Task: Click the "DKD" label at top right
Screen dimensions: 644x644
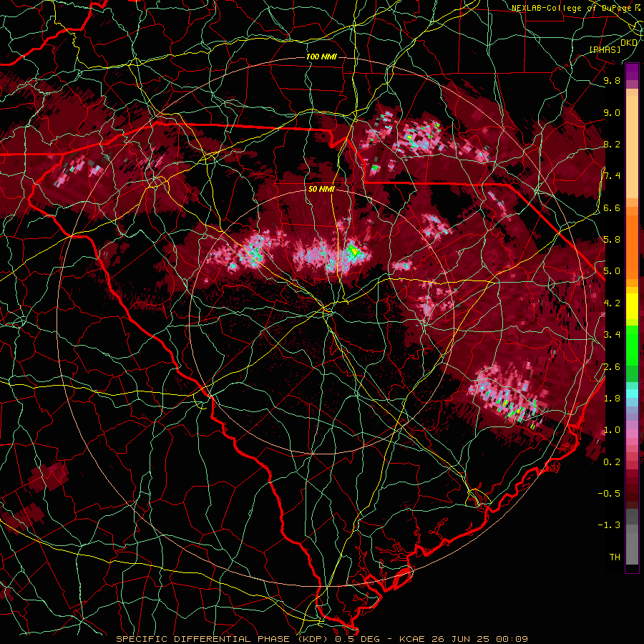Action: click(x=629, y=43)
